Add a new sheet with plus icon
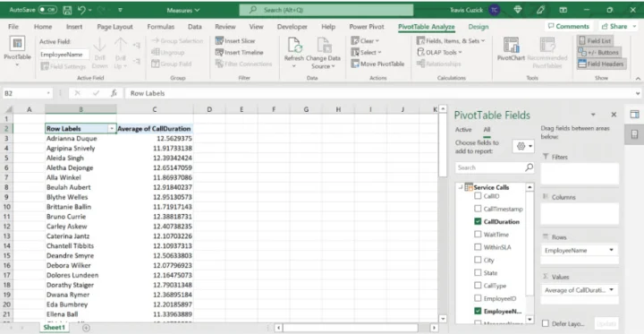 pos(86,328)
